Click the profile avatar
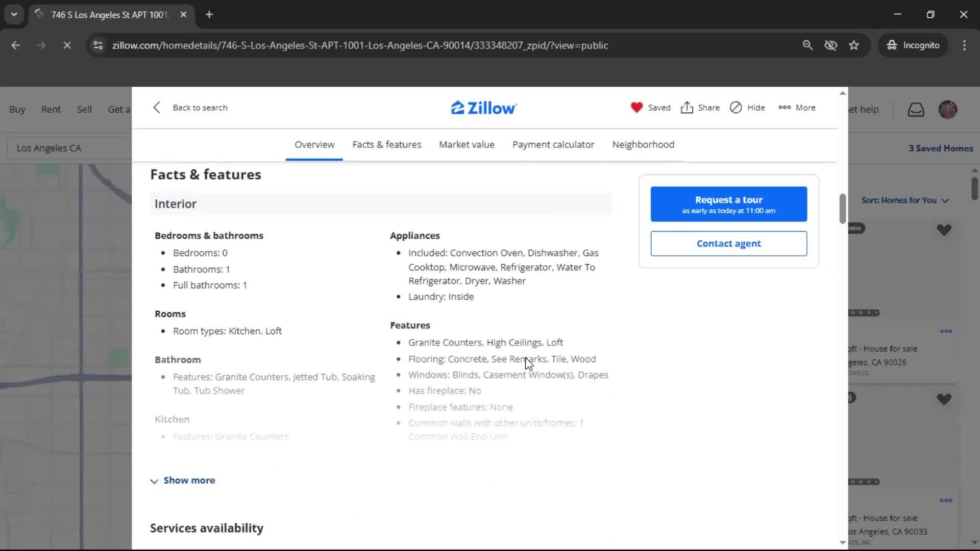The width and height of the screenshot is (980, 551). click(x=948, y=109)
